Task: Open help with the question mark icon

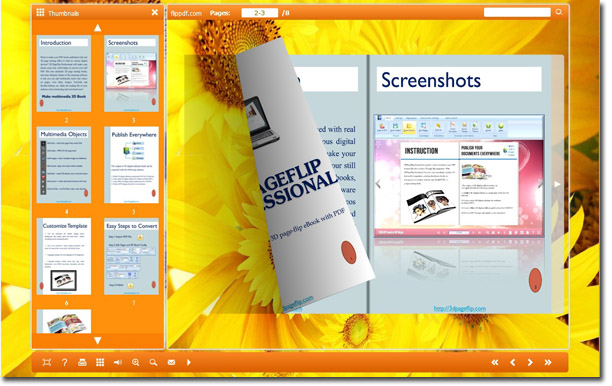Action: (64, 363)
